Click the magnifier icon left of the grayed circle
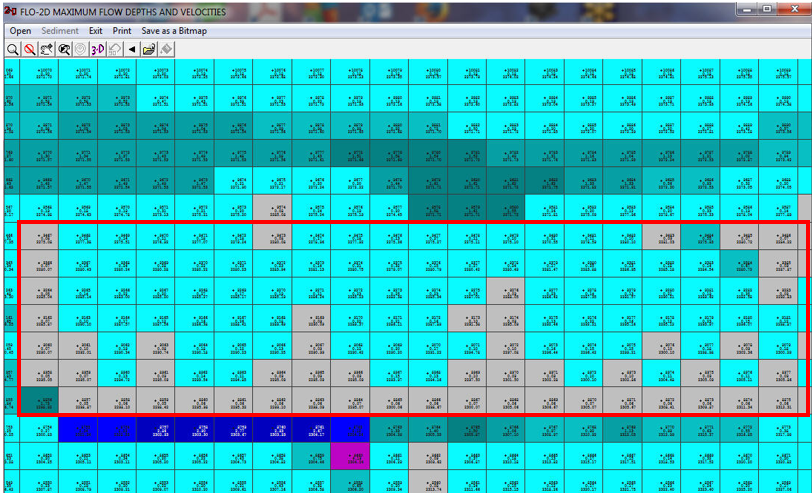Image resolution: width=812 pixels, height=494 pixels. pyautogui.click(x=64, y=49)
